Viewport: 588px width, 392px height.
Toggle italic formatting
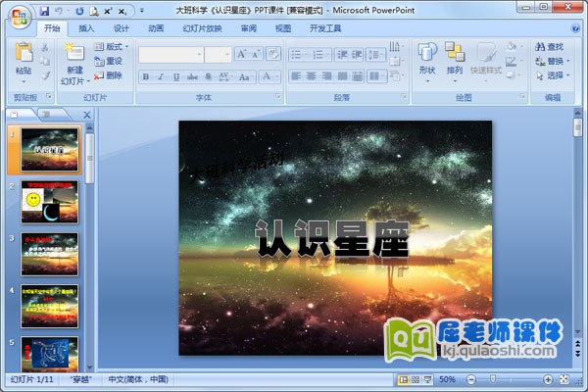[161, 76]
